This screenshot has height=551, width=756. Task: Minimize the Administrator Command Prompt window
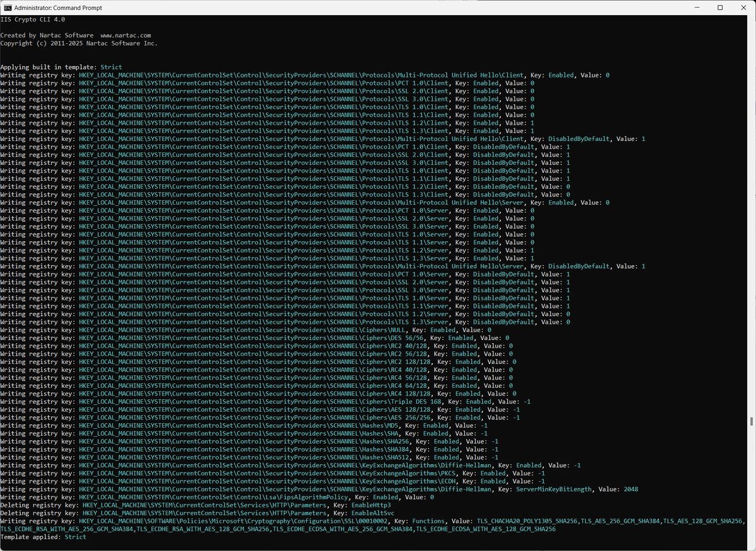[697, 7]
